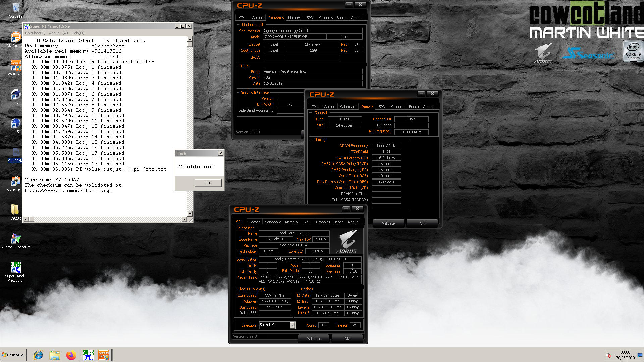Open Caches tab in CPU tab CPU-Z window

coord(254,222)
